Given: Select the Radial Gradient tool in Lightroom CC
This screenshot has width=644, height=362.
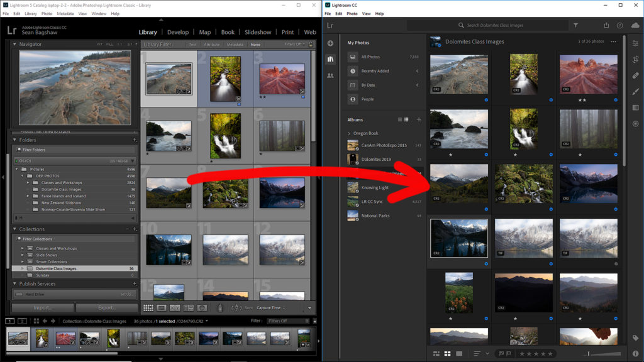Looking at the screenshot, I should (635, 124).
